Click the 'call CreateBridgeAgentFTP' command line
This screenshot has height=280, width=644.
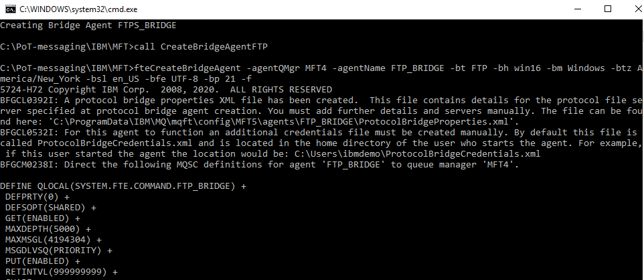(134, 47)
